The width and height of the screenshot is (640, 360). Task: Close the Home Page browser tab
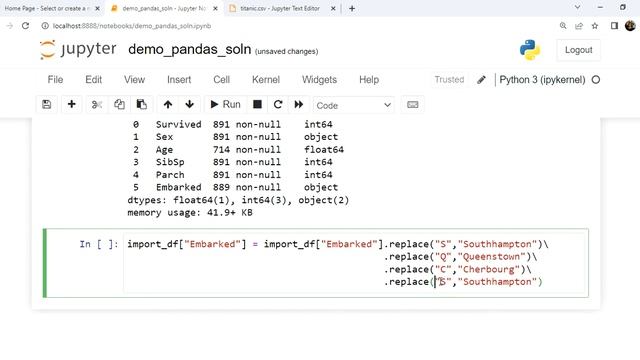[97, 8]
